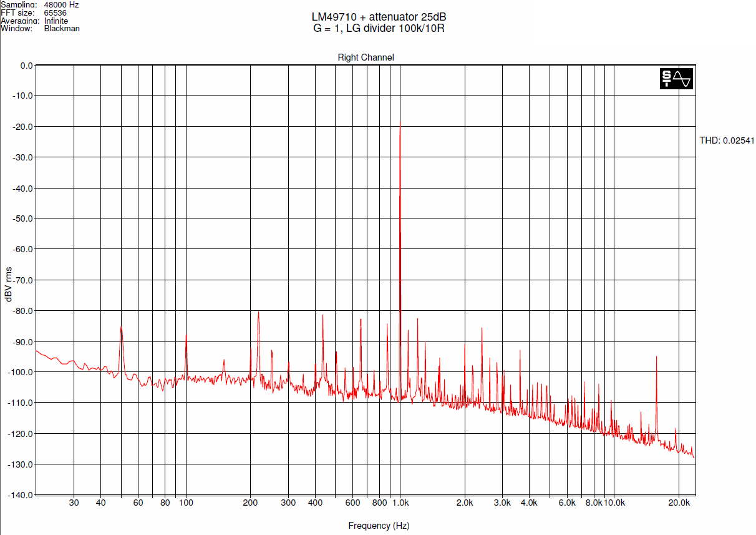Click the 300 frequency tick label
This screenshot has width=756, height=535.
[288, 503]
